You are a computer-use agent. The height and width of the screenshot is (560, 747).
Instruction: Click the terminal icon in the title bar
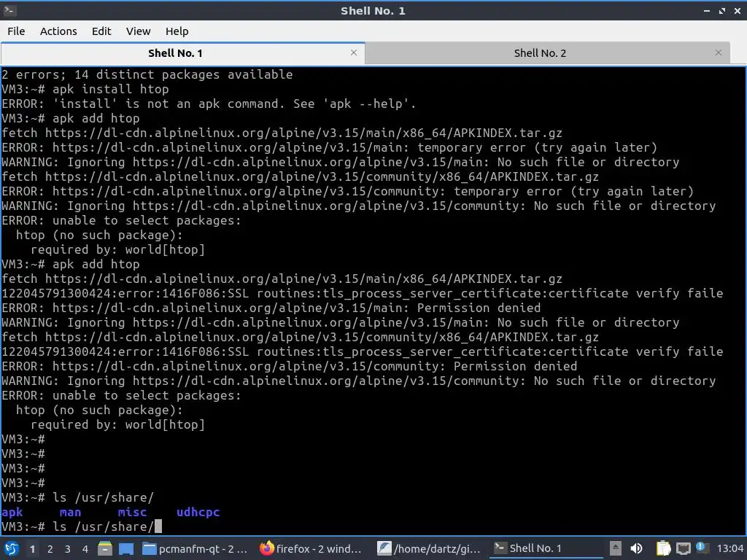point(9,10)
